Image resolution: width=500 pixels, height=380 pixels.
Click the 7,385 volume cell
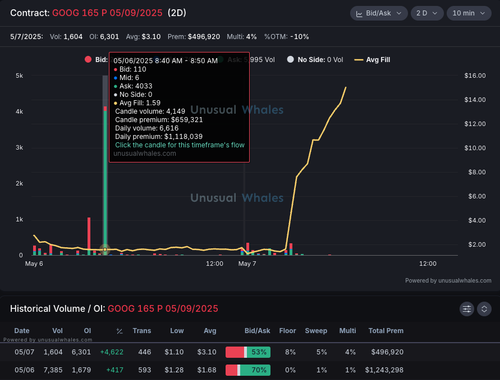53,370
